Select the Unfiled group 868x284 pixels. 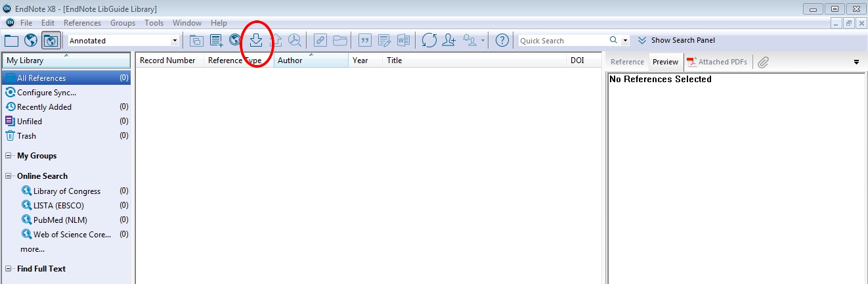(x=66, y=122)
